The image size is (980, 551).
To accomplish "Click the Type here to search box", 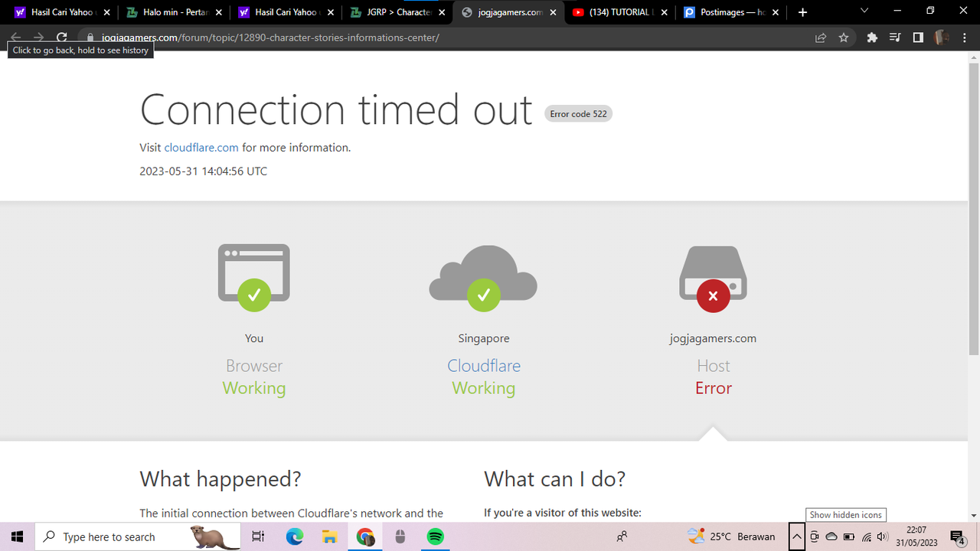I will [138, 536].
